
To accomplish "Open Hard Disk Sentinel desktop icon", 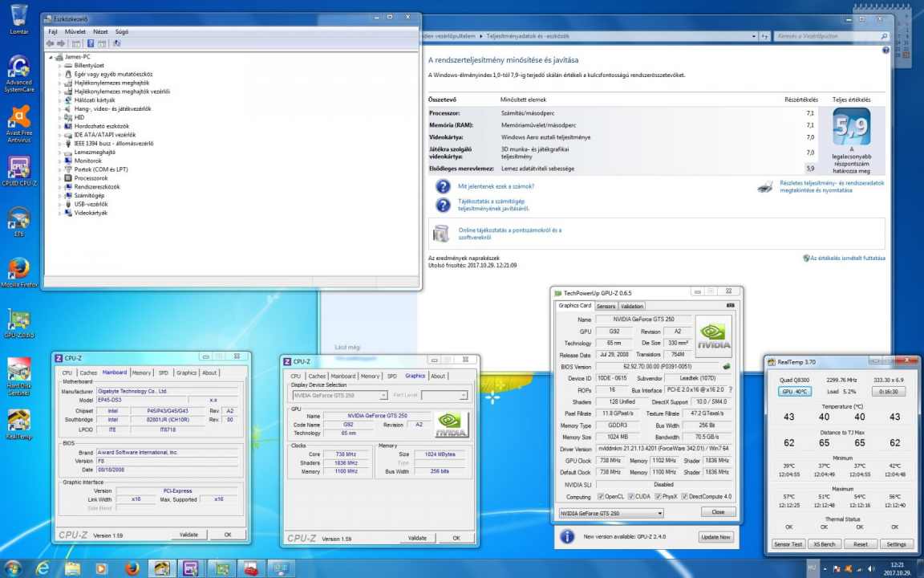I will click(19, 376).
